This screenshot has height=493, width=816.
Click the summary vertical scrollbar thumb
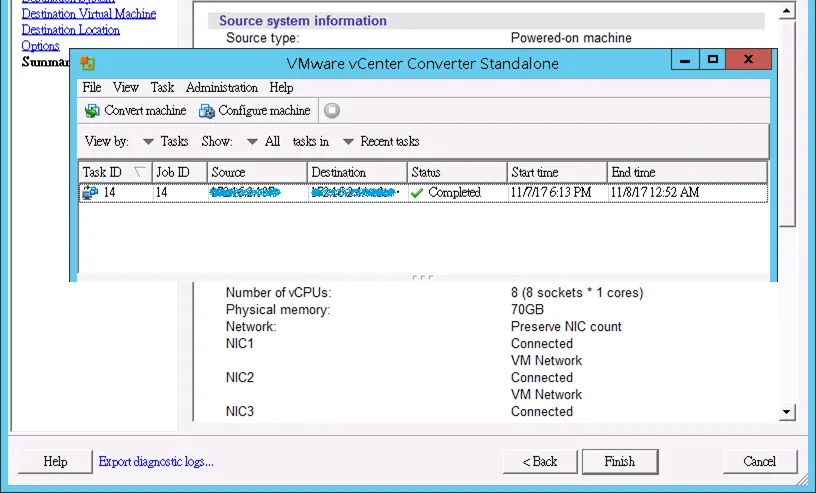pyautogui.click(x=787, y=123)
